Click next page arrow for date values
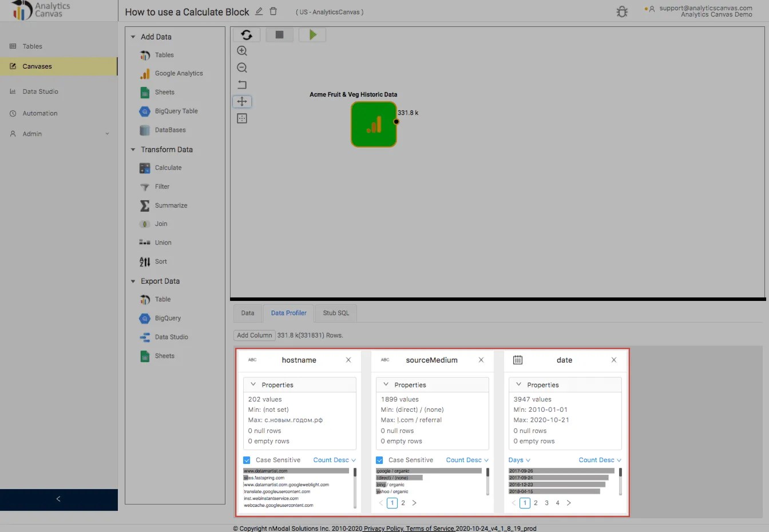This screenshot has width=769, height=532. (569, 503)
